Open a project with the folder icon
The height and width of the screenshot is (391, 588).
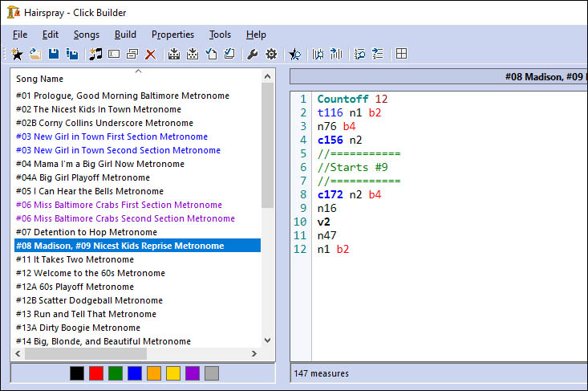(x=35, y=54)
